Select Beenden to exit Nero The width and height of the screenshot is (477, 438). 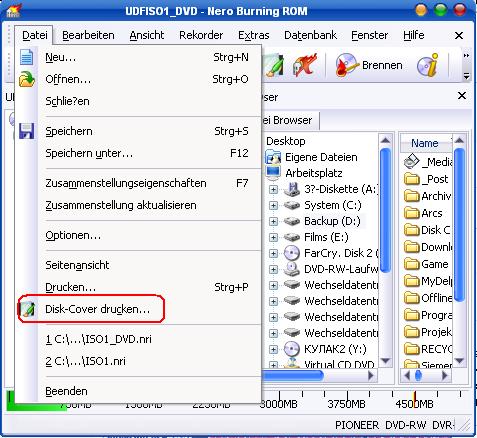(x=138, y=391)
